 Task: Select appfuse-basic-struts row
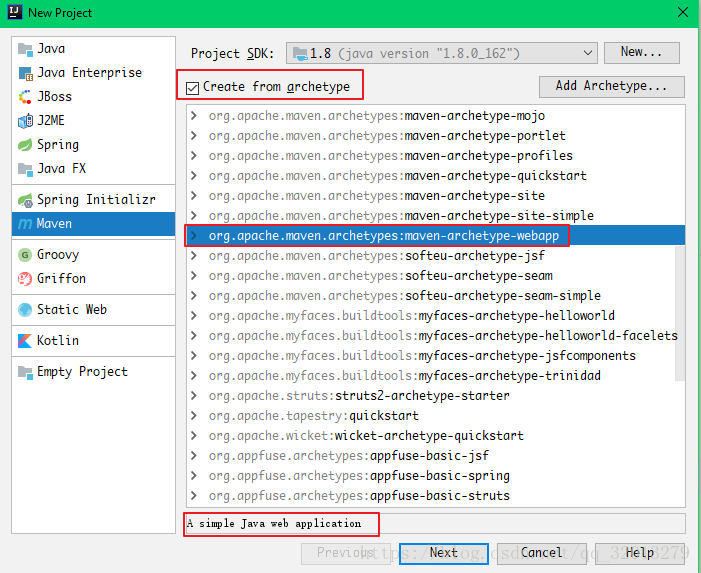(x=435, y=496)
